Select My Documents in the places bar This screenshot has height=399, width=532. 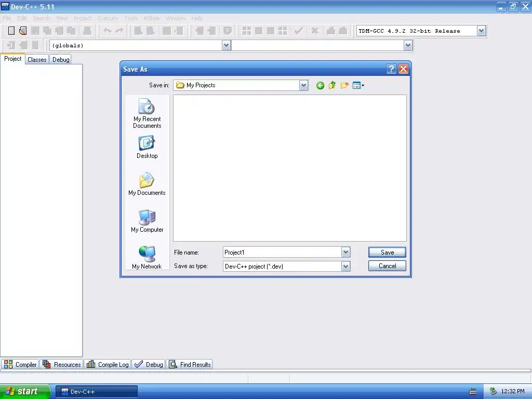[147, 184]
